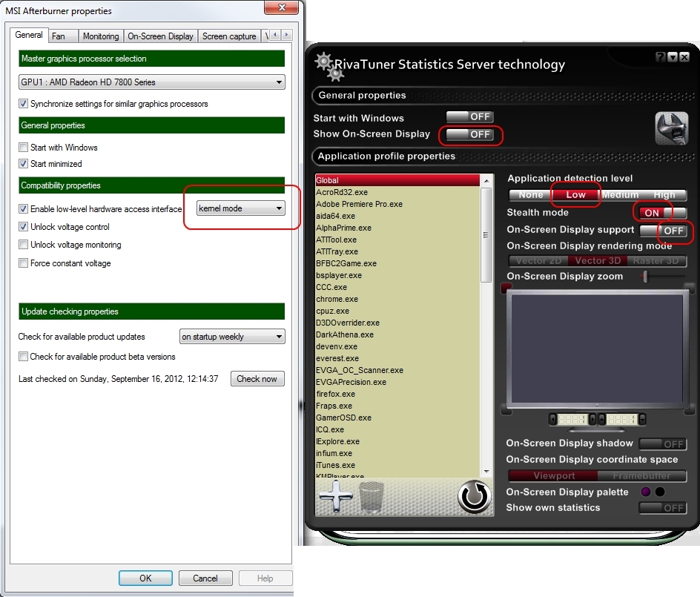Screen dimensions: 700x597
Task: Toggle Enable low-level hardware access interface
Action: coord(23,208)
